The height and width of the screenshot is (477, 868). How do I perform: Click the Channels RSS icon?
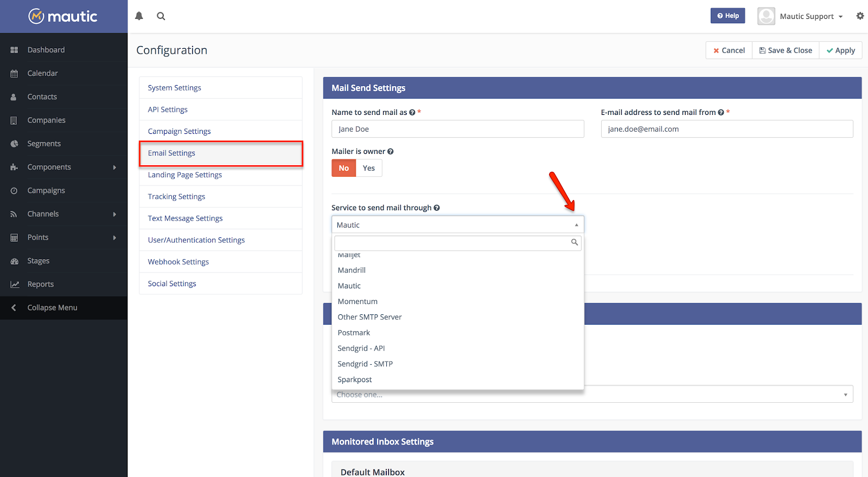[x=14, y=214]
